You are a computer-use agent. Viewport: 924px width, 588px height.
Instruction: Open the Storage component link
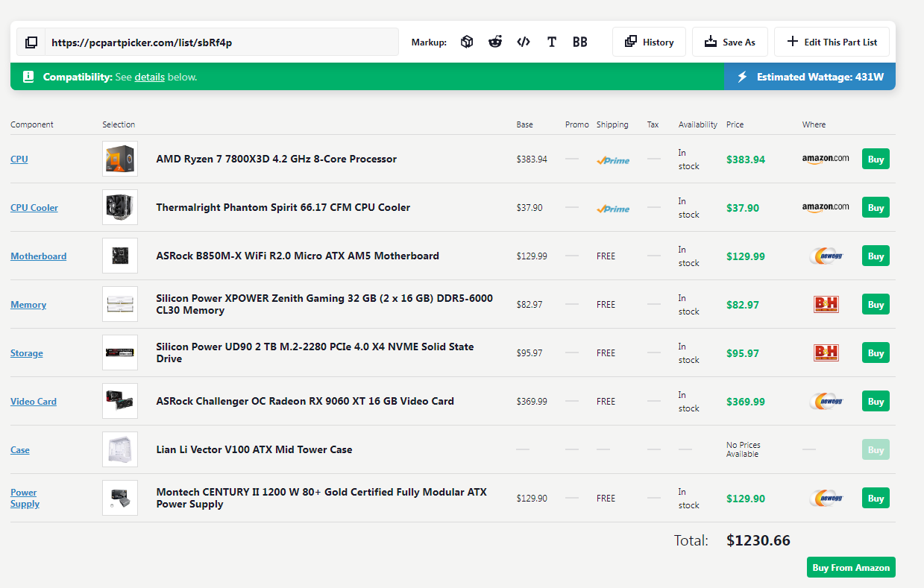point(27,353)
